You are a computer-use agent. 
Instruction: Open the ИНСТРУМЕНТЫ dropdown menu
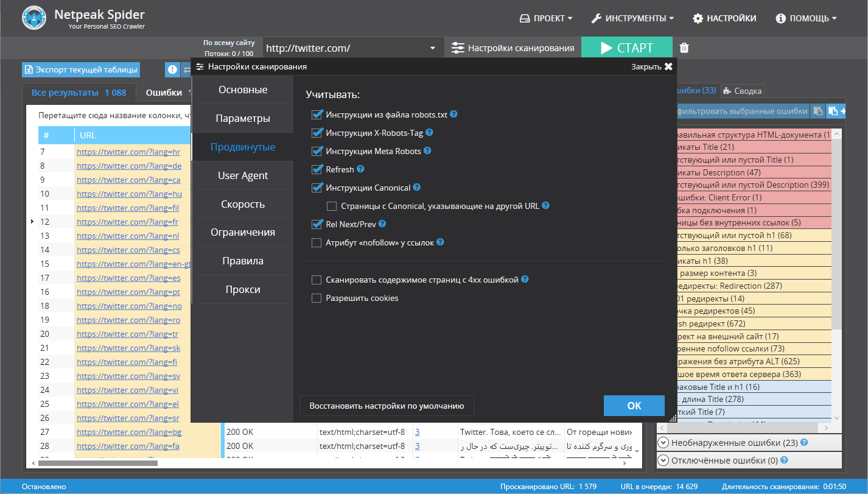(632, 18)
